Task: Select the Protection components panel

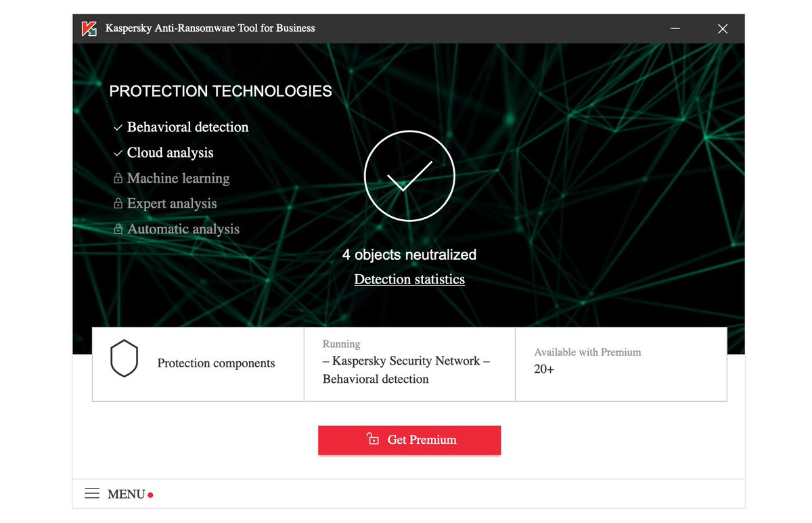Action: point(198,364)
